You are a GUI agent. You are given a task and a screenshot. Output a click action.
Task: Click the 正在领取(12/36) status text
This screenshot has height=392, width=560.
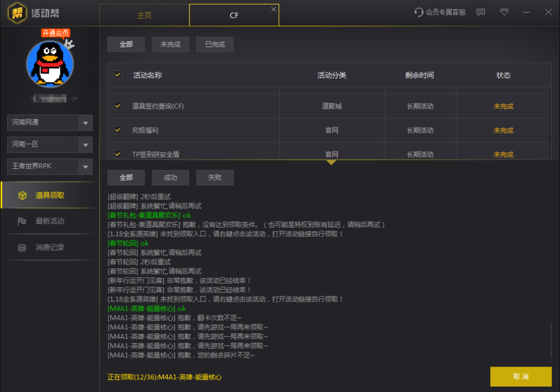pyautogui.click(x=165, y=377)
